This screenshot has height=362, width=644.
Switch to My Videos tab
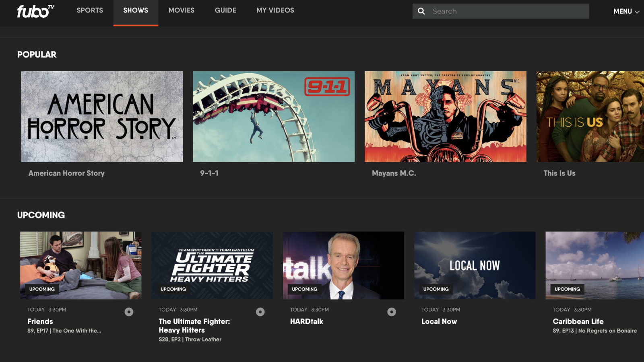(275, 10)
